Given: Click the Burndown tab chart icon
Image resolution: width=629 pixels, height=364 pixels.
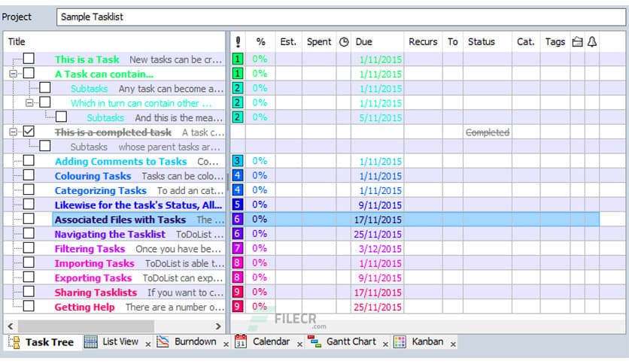Looking at the screenshot, I should (x=163, y=342).
